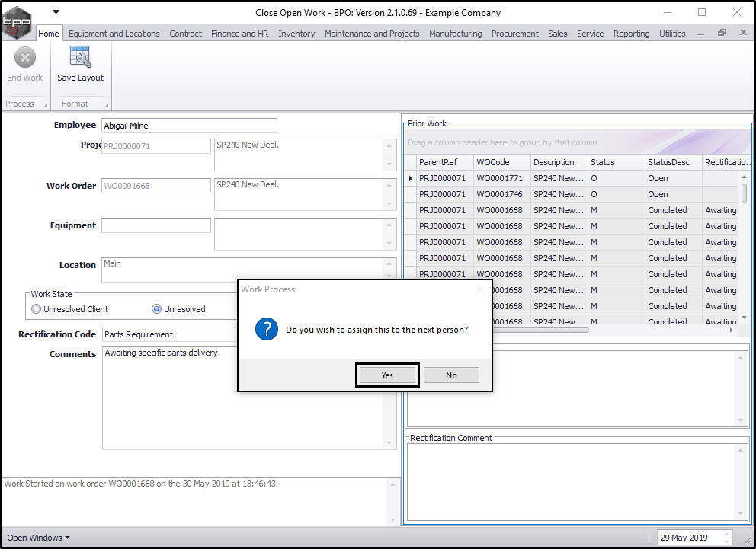Click the Work Started status message
Image resolution: width=756 pixels, height=549 pixels.
pos(141,484)
